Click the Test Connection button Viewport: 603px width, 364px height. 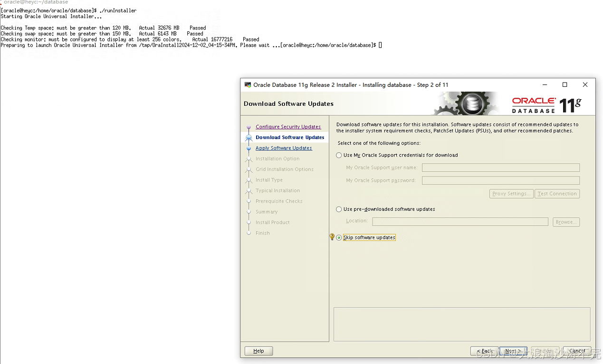[557, 194]
